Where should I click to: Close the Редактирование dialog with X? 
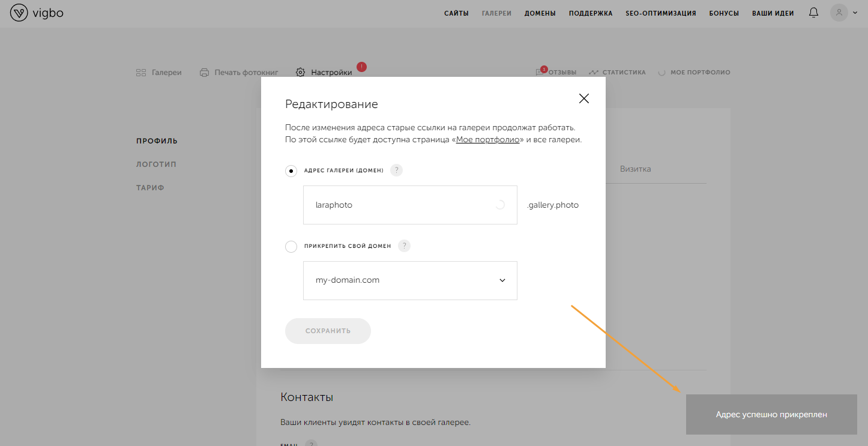tap(583, 98)
